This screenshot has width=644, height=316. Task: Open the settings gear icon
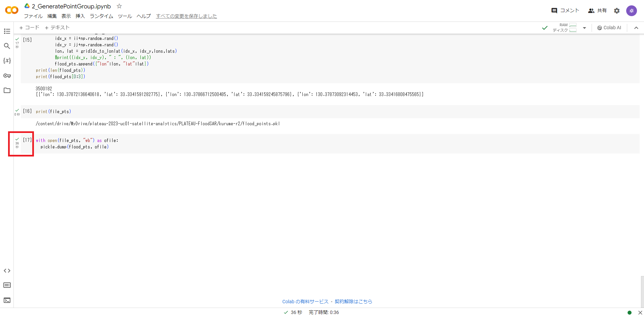pyautogui.click(x=617, y=11)
